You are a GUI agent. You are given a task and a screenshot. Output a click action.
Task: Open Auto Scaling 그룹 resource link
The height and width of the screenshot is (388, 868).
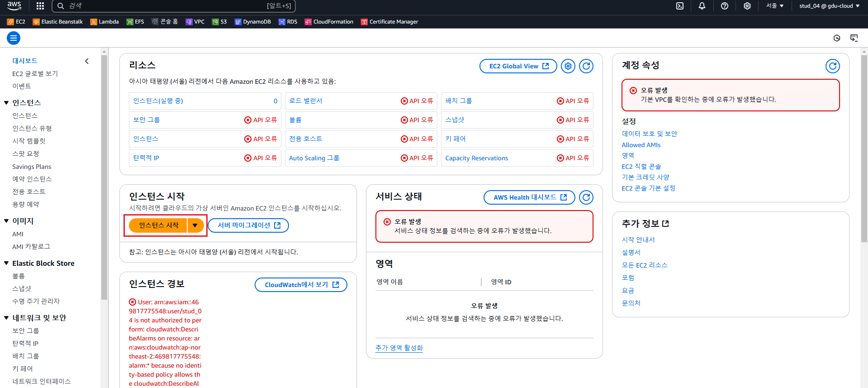(314, 158)
